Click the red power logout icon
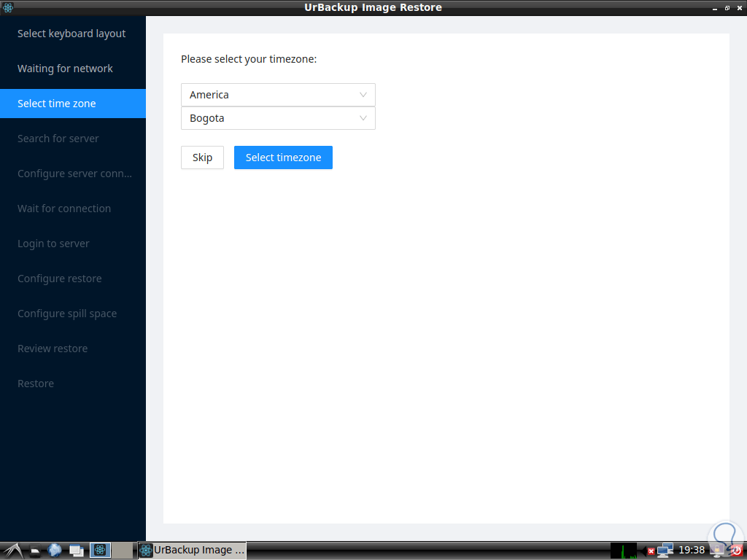The width and height of the screenshot is (747, 560). (737, 551)
